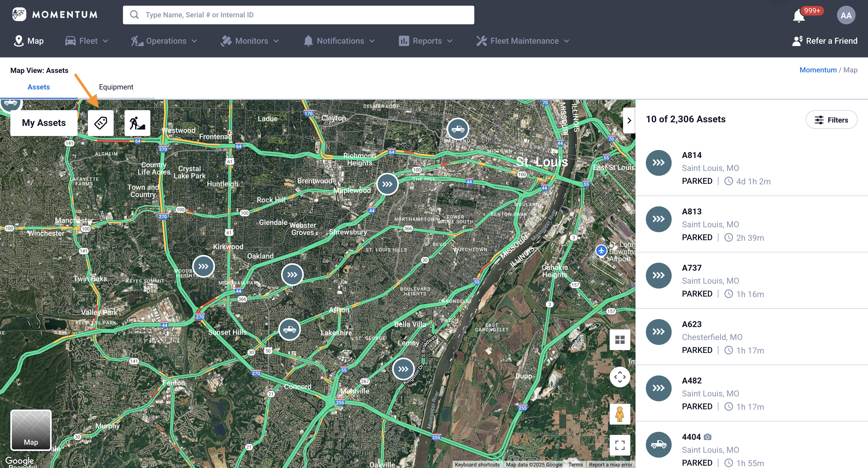Open the AA user avatar
This screenshot has height=468, width=868.
coord(846,15)
